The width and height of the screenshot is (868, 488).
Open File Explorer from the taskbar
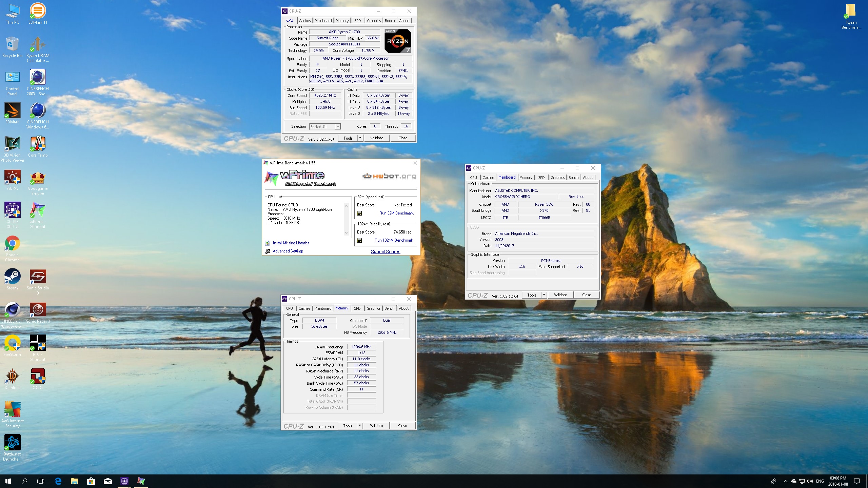pyautogui.click(x=74, y=481)
